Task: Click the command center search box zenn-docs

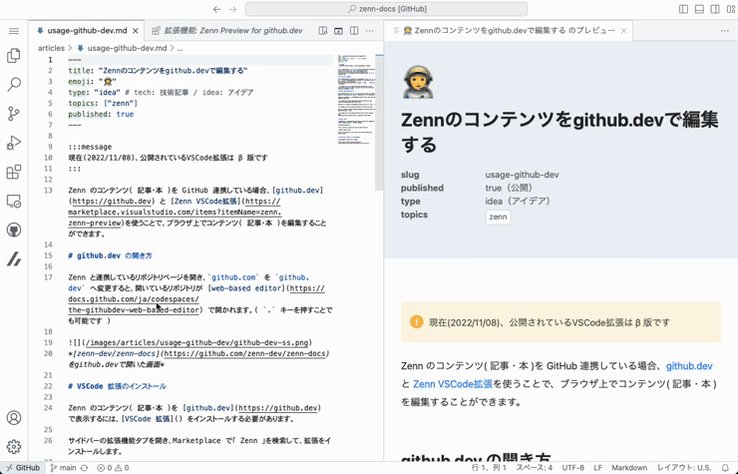Action: pyautogui.click(x=386, y=9)
